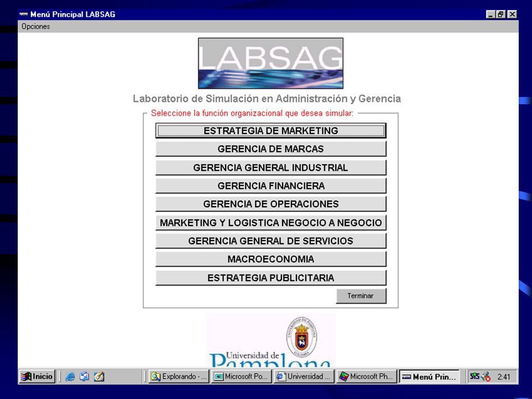Image resolution: width=532 pixels, height=399 pixels.
Task: Switch to Universidad browser taskbar item
Action: click(x=304, y=377)
